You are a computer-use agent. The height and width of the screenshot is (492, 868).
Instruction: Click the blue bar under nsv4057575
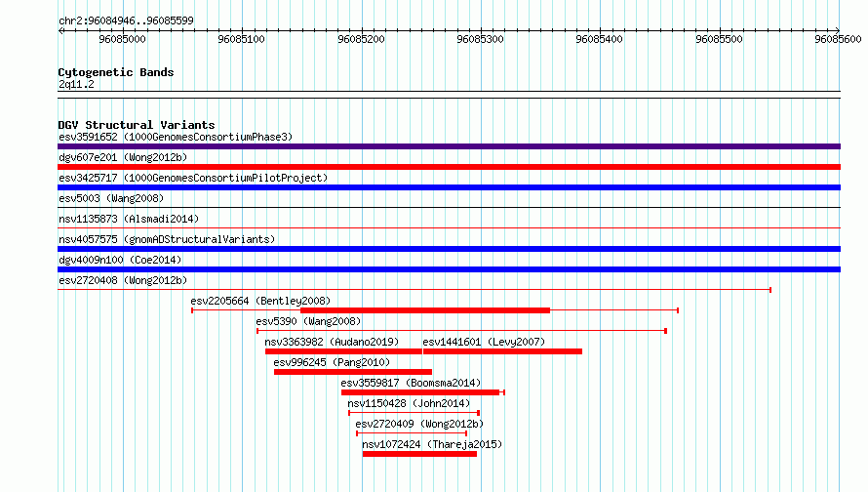(449, 249)
